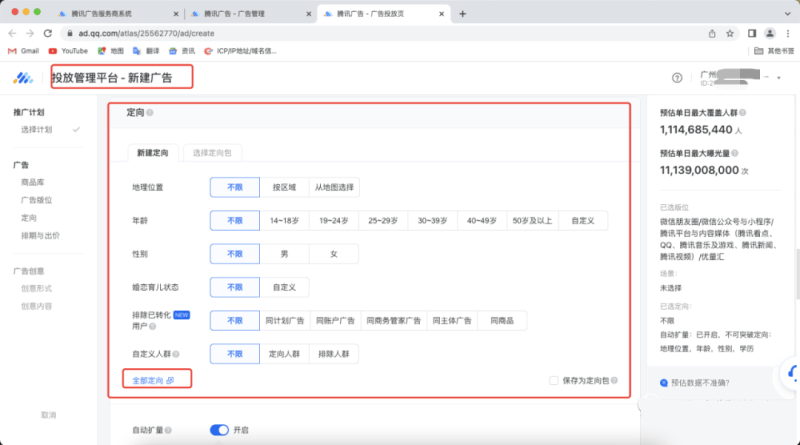This screenshot has height=445, width=800.
Task: Choose 同商品 exclusion option
Action: point(502,320)
